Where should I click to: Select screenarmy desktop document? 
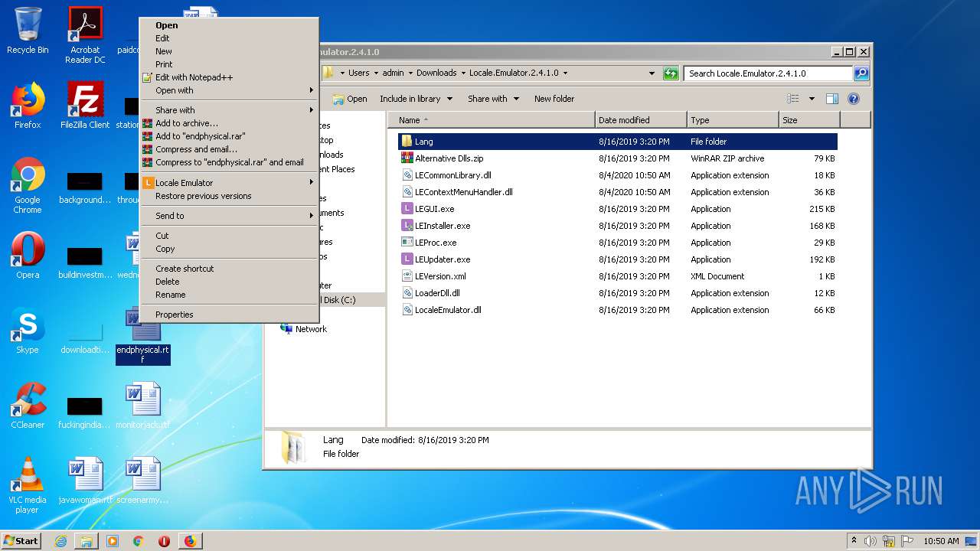[143, 481]
